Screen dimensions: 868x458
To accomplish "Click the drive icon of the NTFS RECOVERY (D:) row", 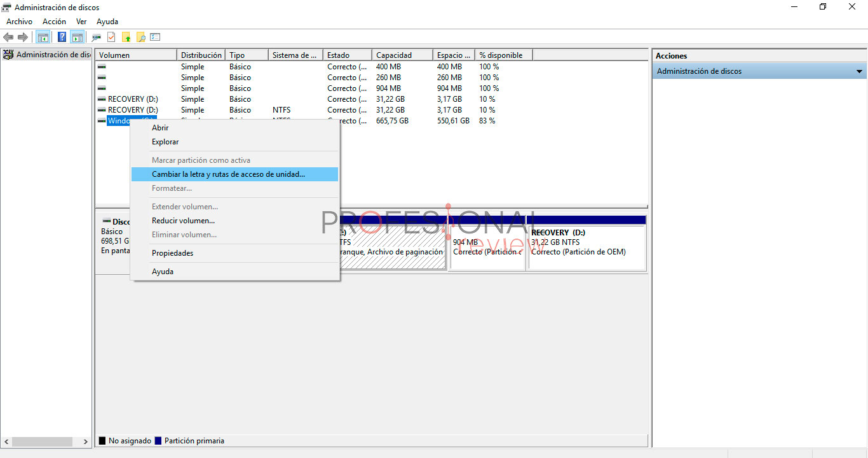I will 102,110.
